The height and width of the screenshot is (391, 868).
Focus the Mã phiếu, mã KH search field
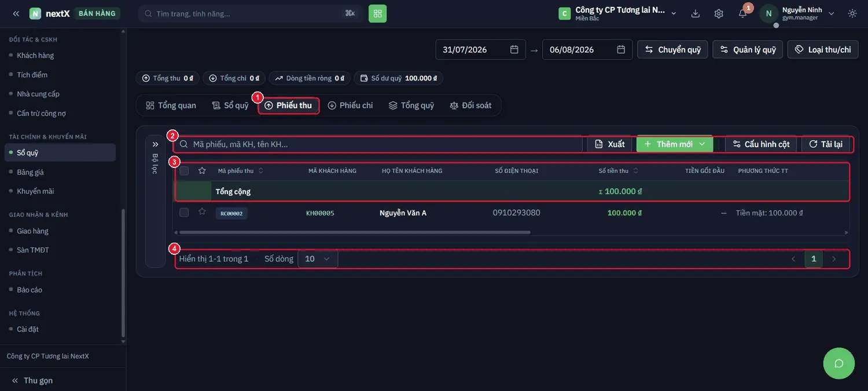tap(379, 144)
